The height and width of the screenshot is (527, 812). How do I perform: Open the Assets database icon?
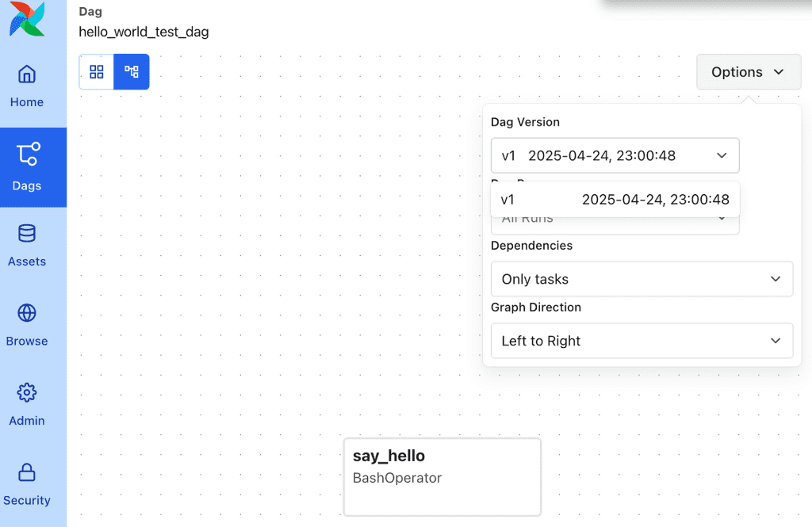pyautogui.click(x=27, y=234)
